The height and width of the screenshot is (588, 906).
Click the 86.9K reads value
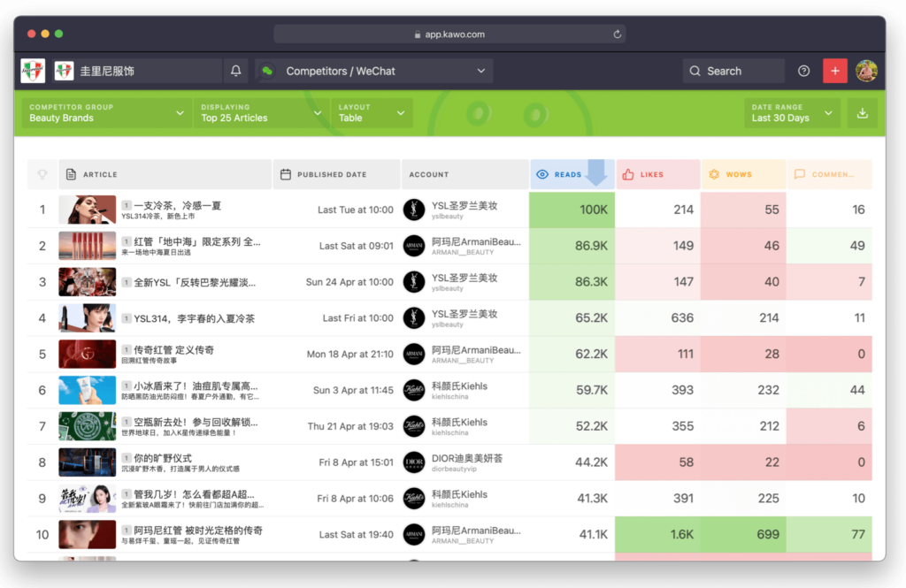pos(591,246)
